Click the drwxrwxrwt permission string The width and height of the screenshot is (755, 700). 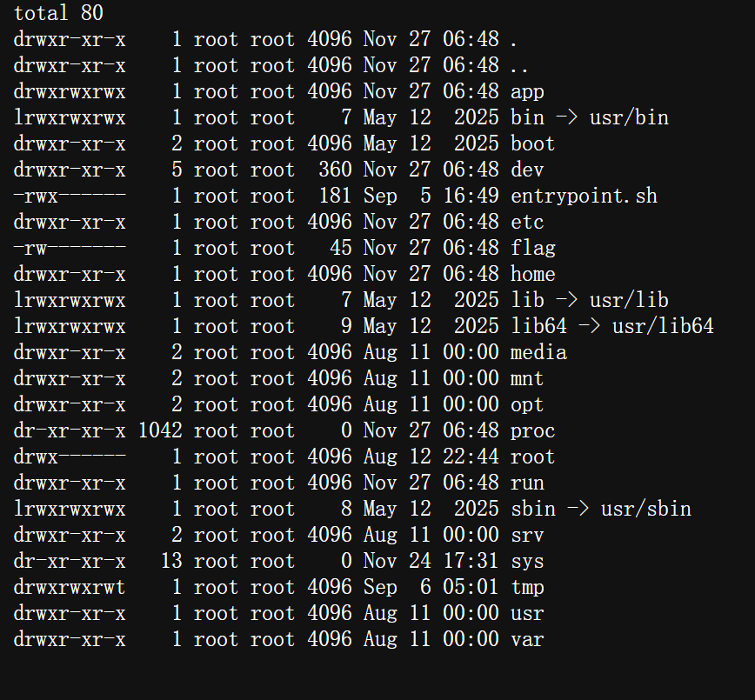(70, 587)
